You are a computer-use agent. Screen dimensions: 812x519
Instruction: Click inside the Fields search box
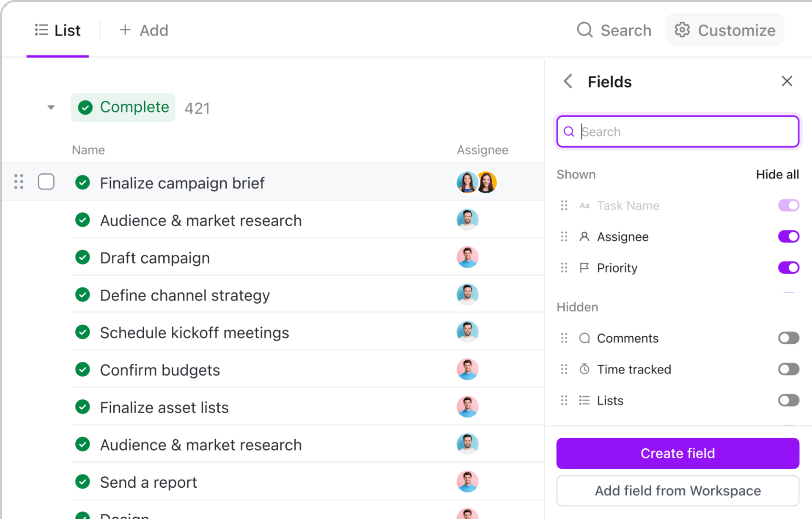(677, 132)
